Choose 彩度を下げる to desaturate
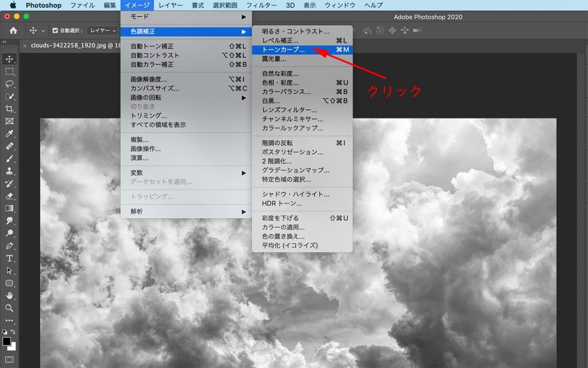Image resolution: width=588 pixels, height=368 pixels. coord(302,218)
